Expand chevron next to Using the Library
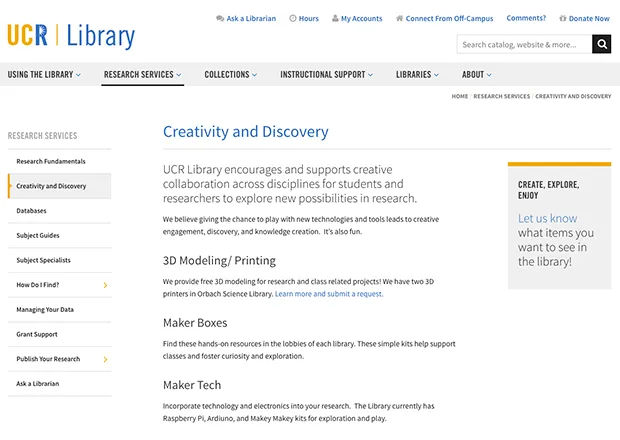620x440 pixels. 78,75
